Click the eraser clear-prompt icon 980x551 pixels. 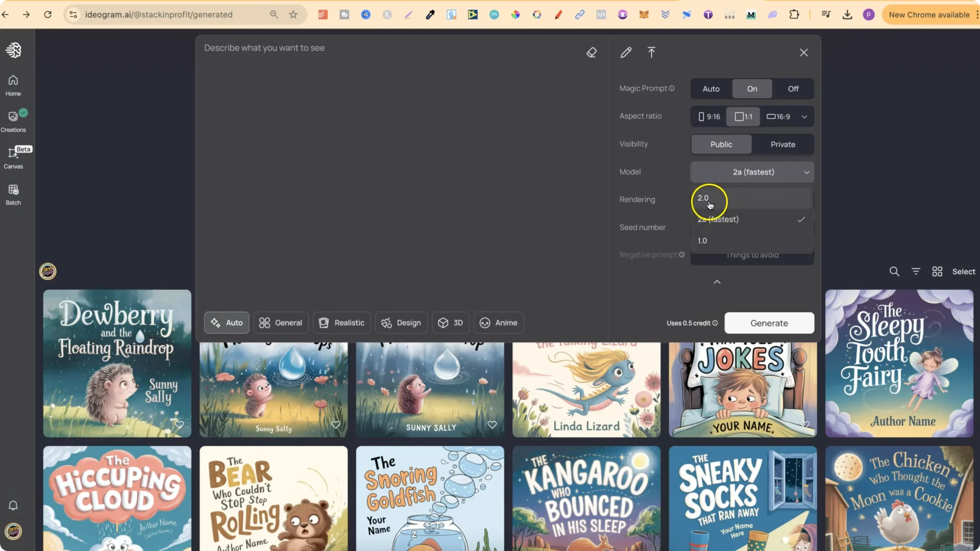(591, 53)
